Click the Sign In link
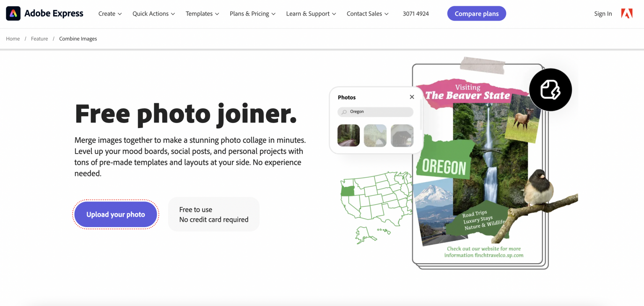The height and width of the screenshot is (306, 644). tap(603, 14)
